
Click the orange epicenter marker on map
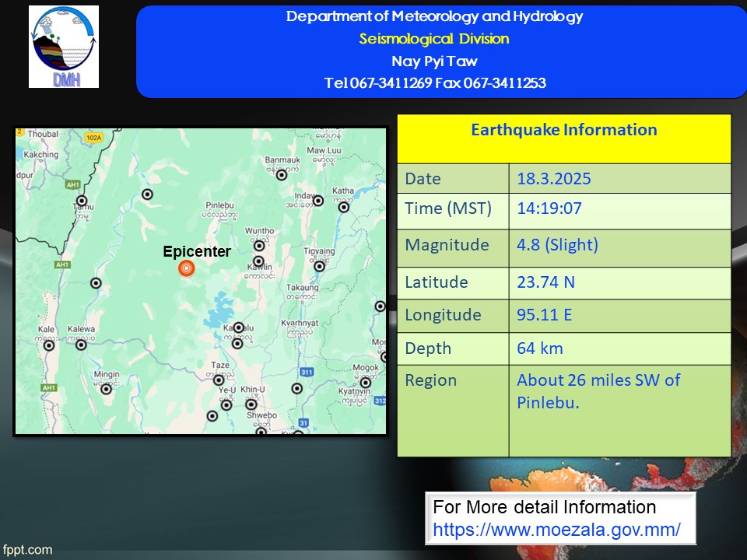click(x=186, y=268)
